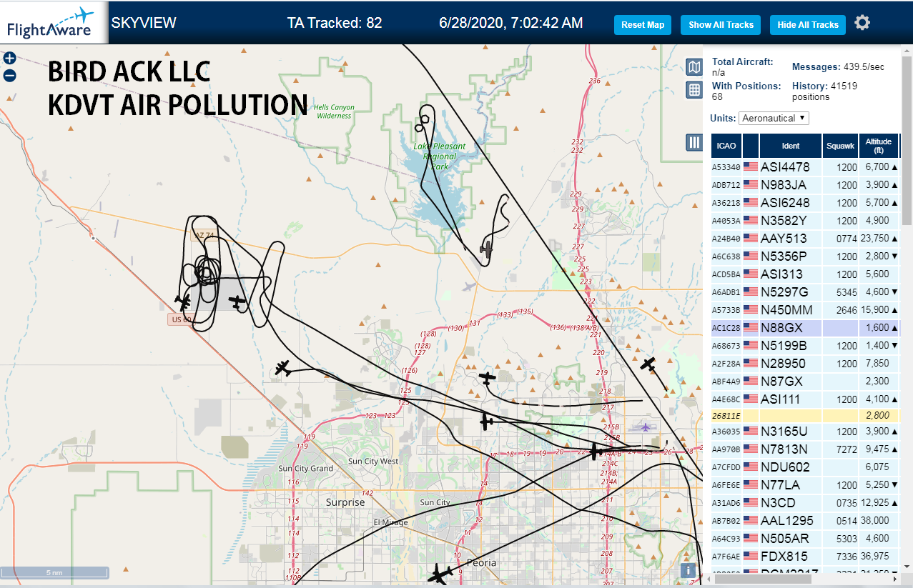913x588 pixels.
Task: Open the Units Aeronautical dropdown
Action: pyautogui.click(x=774, y=118)
